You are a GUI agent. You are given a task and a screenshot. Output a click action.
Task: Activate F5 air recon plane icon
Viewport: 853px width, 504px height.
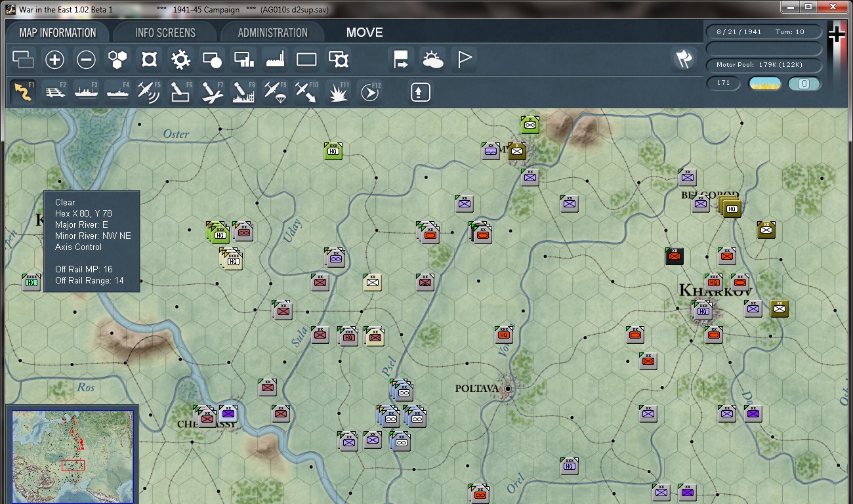pyautogui.click(x=150, y=92)
